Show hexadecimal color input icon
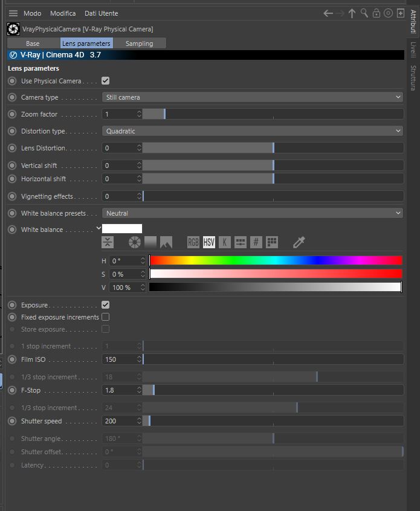The width and height of the screenshot is (420, 511). tap(256, 242)
